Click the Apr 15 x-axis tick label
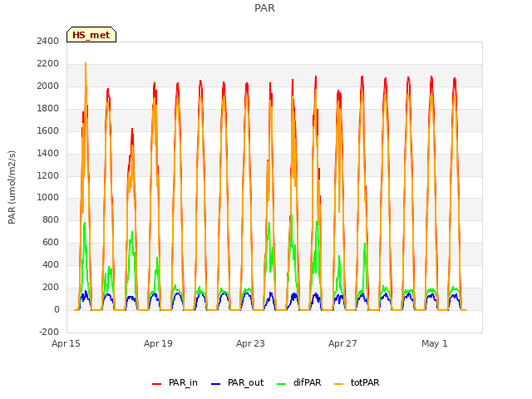Viewport: 532px width, 399px height. point(66,343)
